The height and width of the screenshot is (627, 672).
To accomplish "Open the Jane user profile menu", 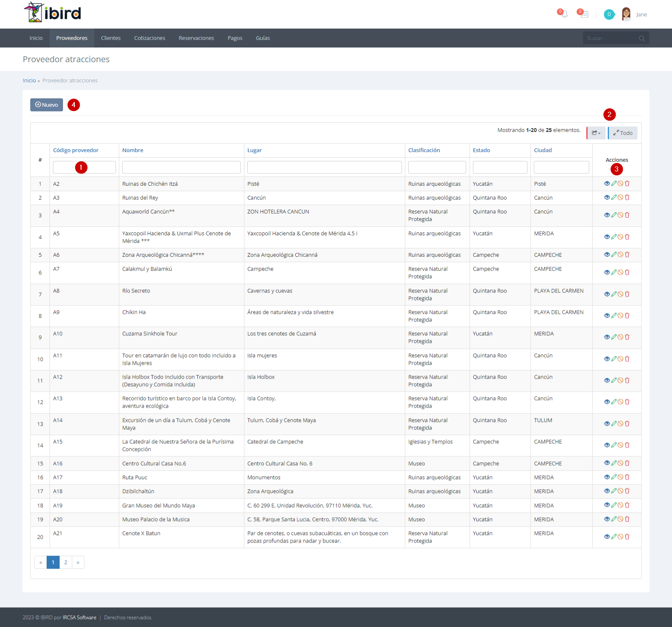I will tap(634, 14).
